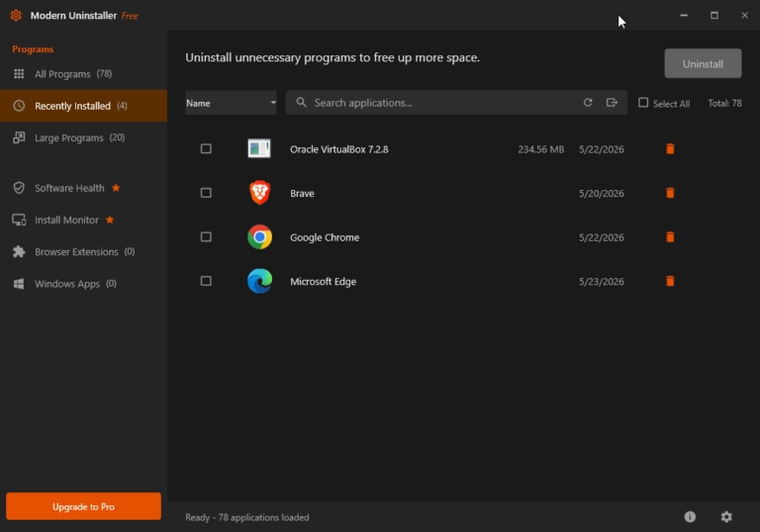Select the Microsoft Edge entry name
760x532 pixels.
click(324, 282)
